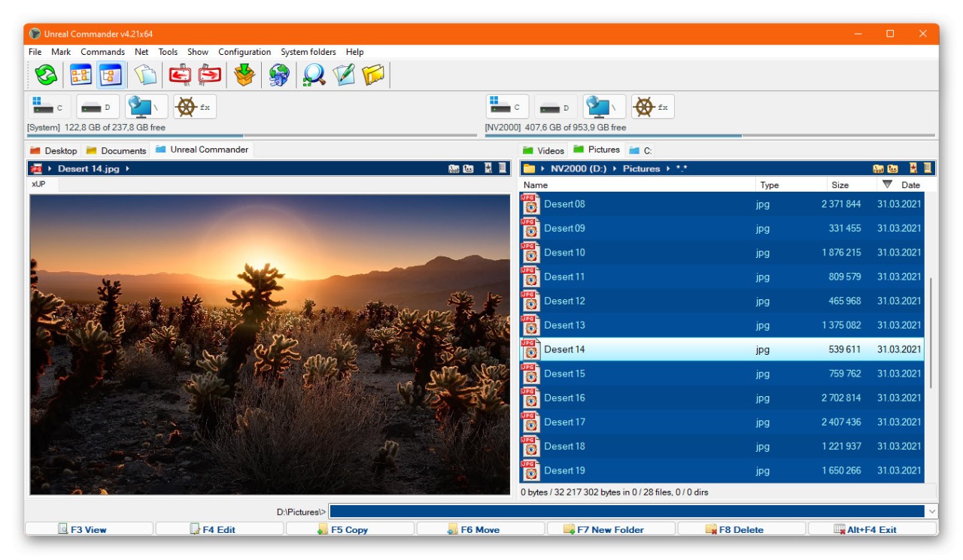This screenshot has height=560, width=963.
Task: Click the green Refresh arrows toolbar icon
Action: click(x=46, y=75)
